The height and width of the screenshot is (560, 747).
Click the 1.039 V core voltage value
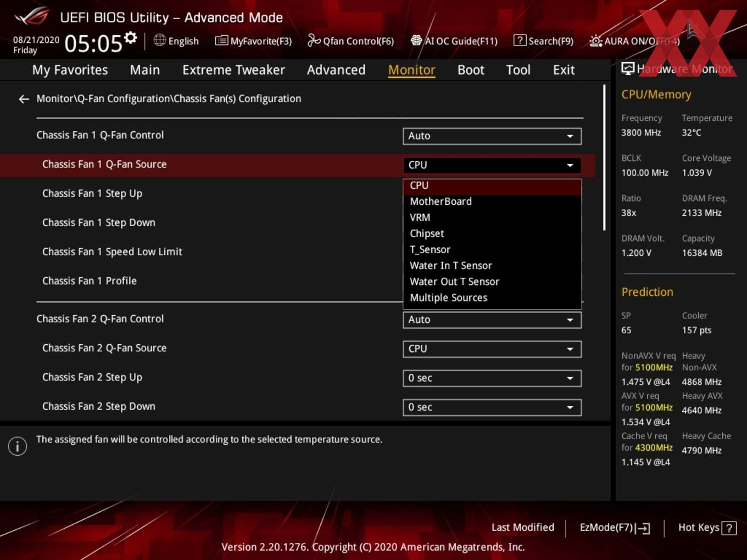coord(696,173)
